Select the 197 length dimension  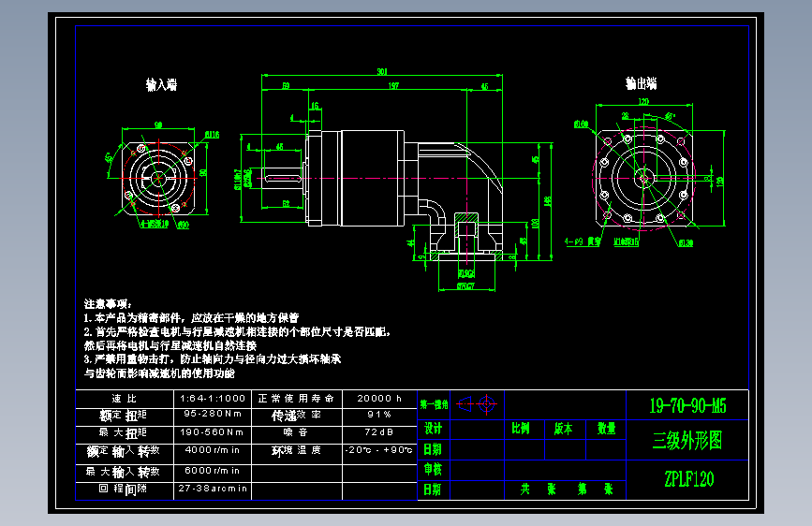pos(393,85)
